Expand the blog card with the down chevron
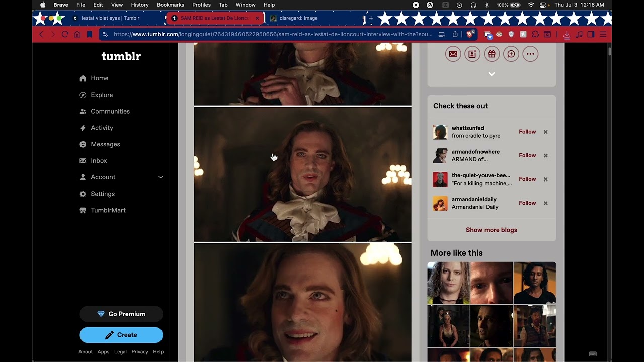Screen dimensions: 644x362 tap(492, 74)
